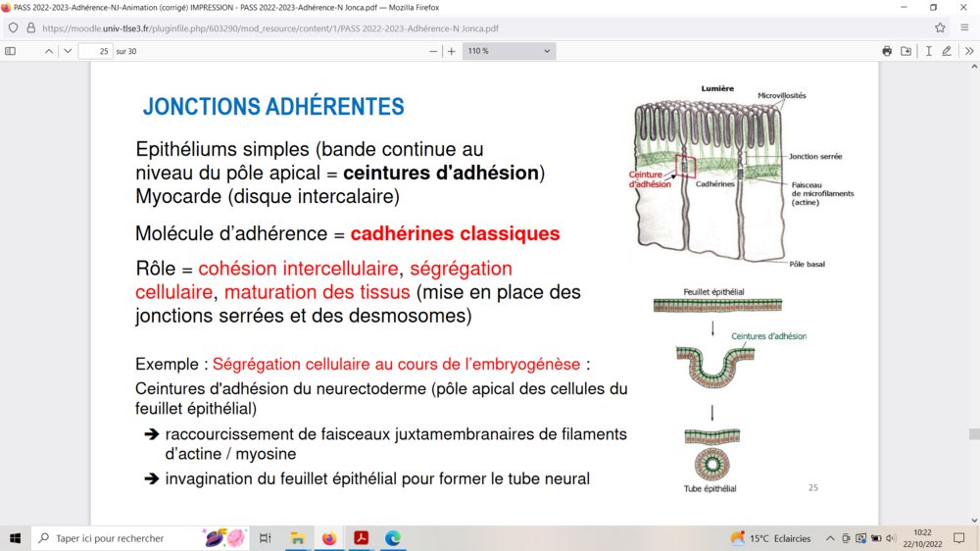Save the PDF with the download icon
This screenshot has width=980, height=551.
click(x=906, y=51)
